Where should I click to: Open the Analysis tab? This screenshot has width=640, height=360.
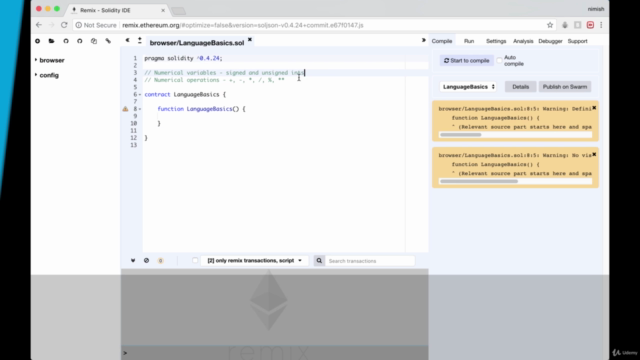[523, 41]
